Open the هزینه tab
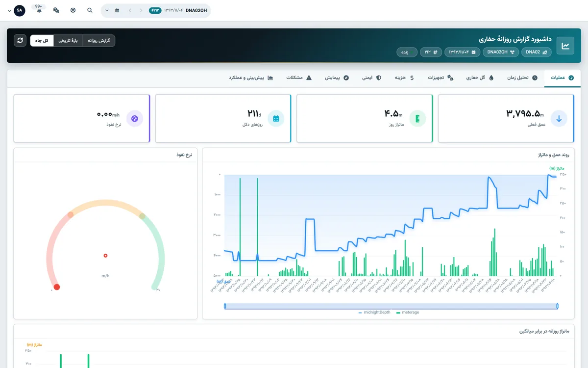Screen dimensions: 588x368 tap(405, 78)
